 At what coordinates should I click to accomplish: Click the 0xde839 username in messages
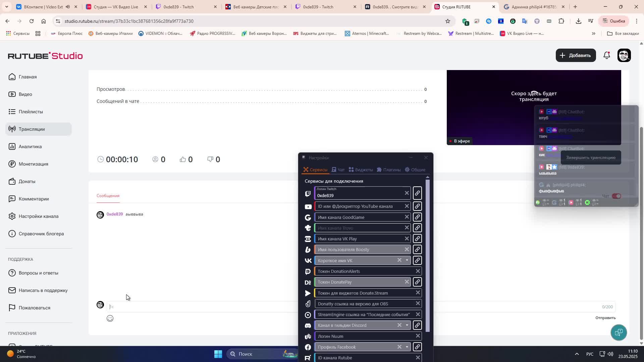[x=114, y=214]
